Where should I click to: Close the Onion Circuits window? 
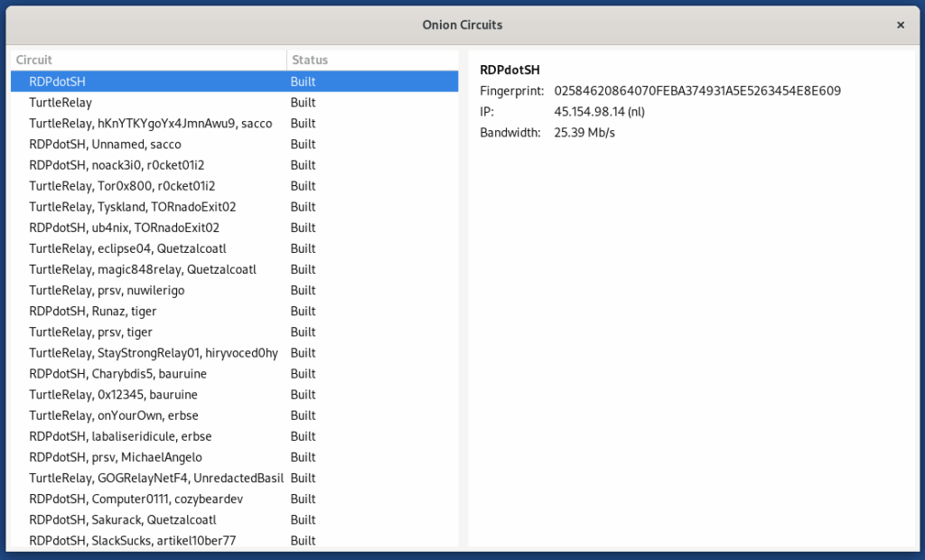tap(900, 25)
